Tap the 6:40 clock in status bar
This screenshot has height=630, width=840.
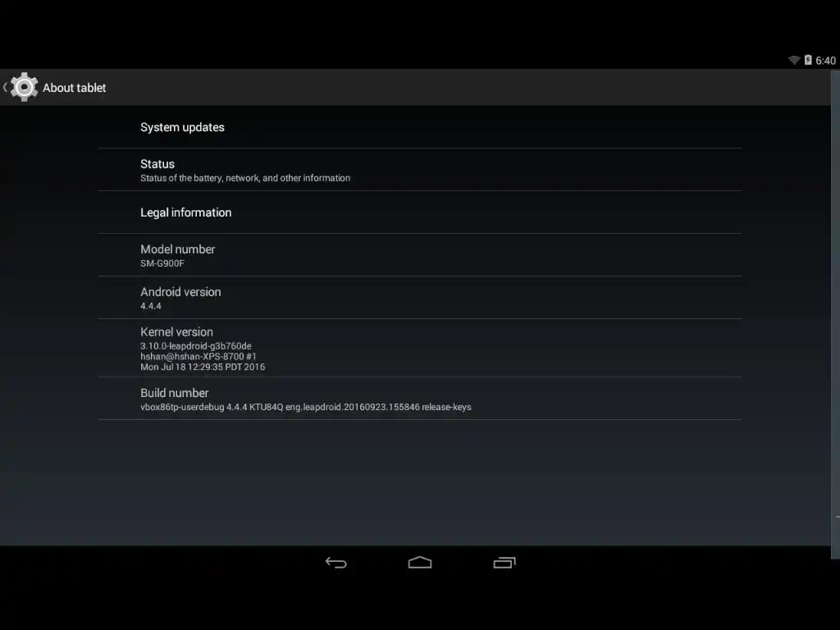(825, 61)
